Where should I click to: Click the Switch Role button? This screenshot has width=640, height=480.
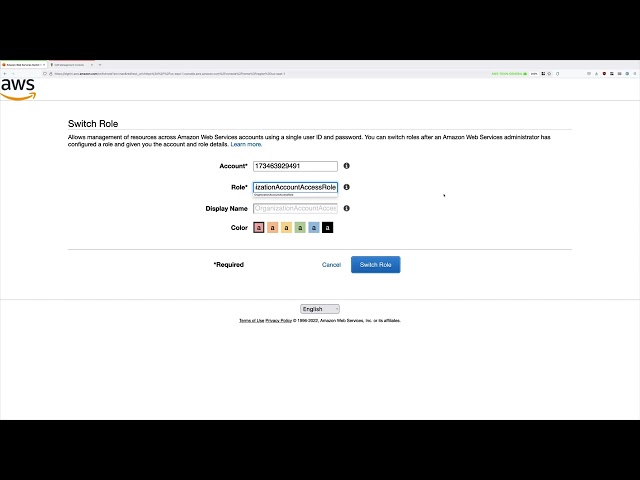pos(376,264)
